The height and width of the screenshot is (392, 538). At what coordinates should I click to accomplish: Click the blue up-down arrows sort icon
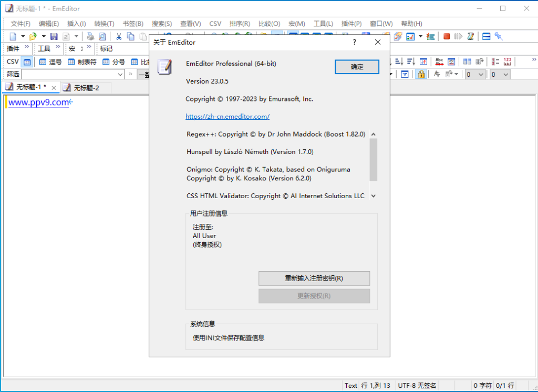[x=423, y=62]
